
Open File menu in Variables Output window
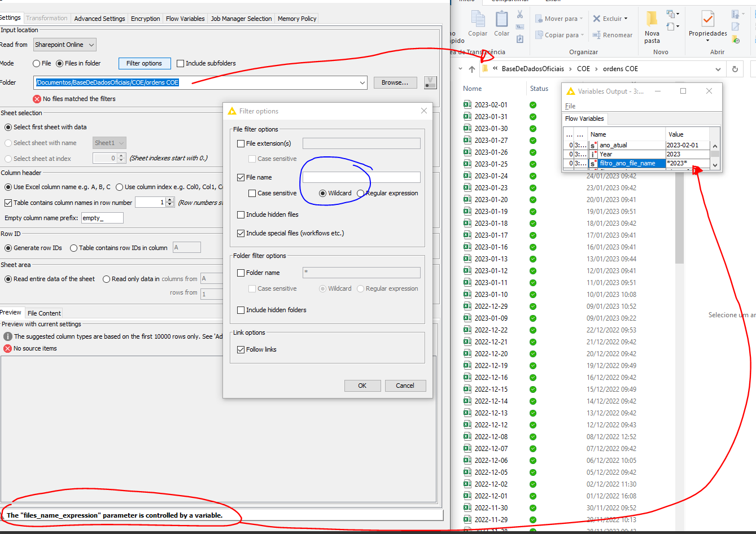[x=570, y=106]
